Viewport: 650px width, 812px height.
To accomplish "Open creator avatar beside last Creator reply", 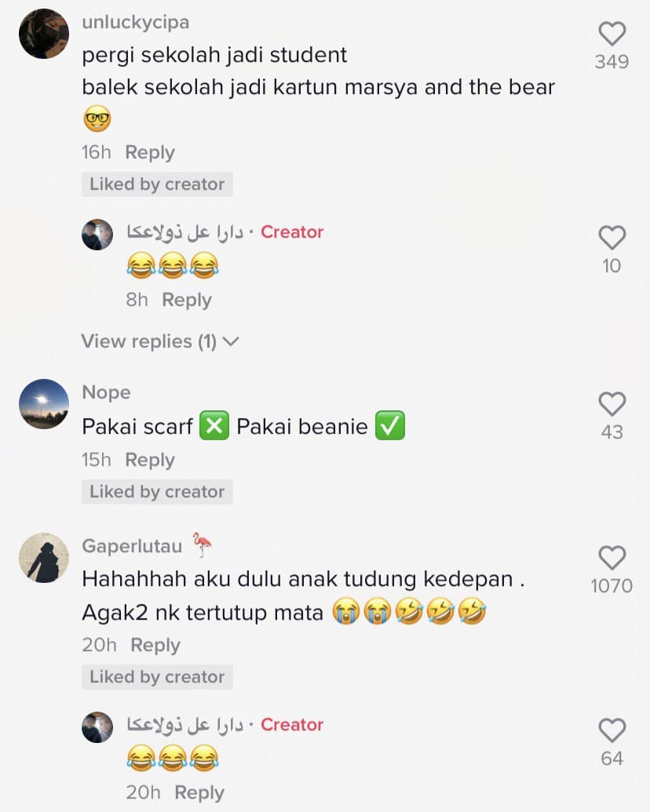I will point(97,727).
